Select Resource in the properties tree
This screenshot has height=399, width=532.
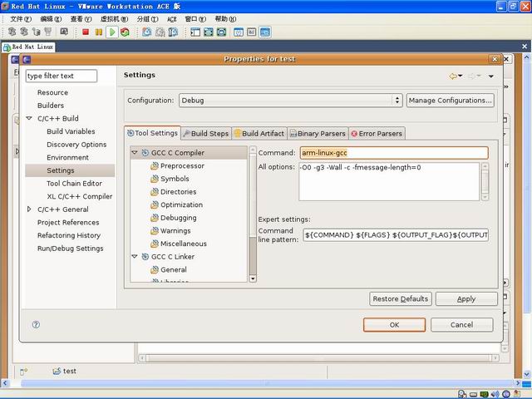pos(52,92)
